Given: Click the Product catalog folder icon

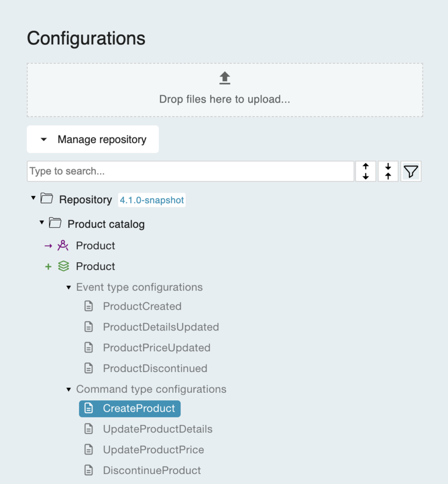Looking at the screenshot, I should [55, 223].
